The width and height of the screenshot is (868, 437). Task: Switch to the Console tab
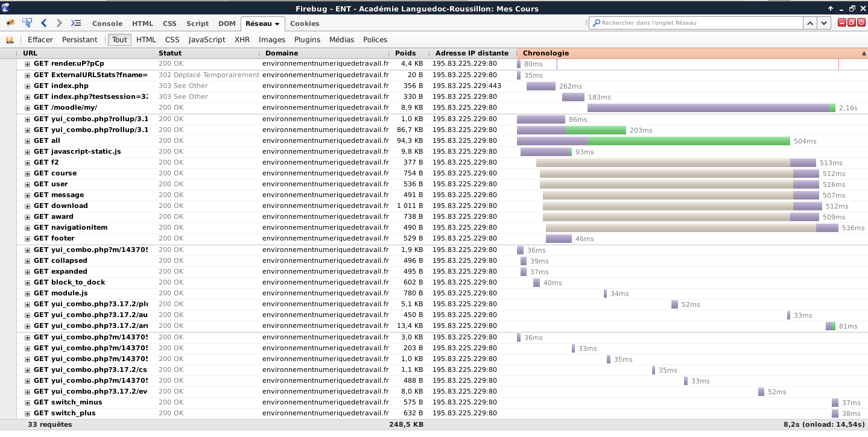point(107,24)
